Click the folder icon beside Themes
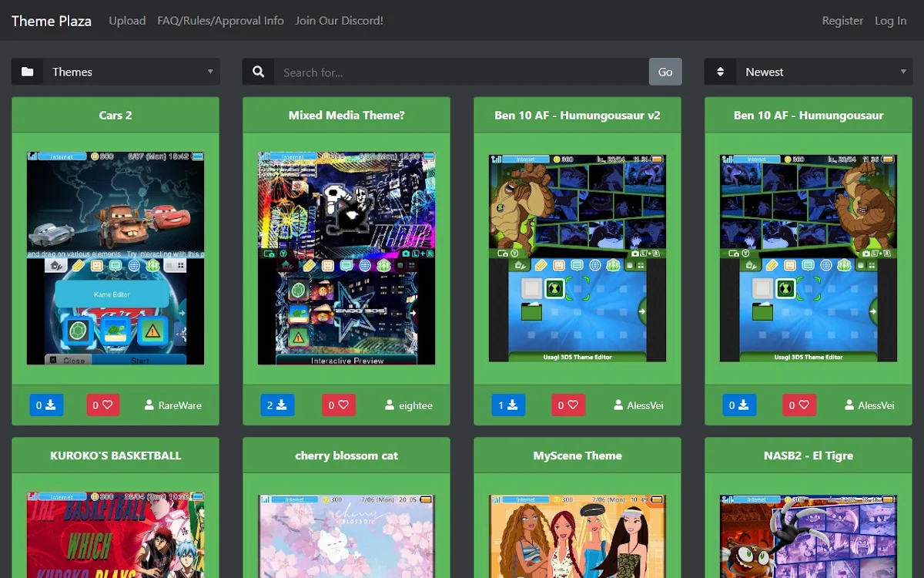The image size is (924, 578). click(28, 72)
